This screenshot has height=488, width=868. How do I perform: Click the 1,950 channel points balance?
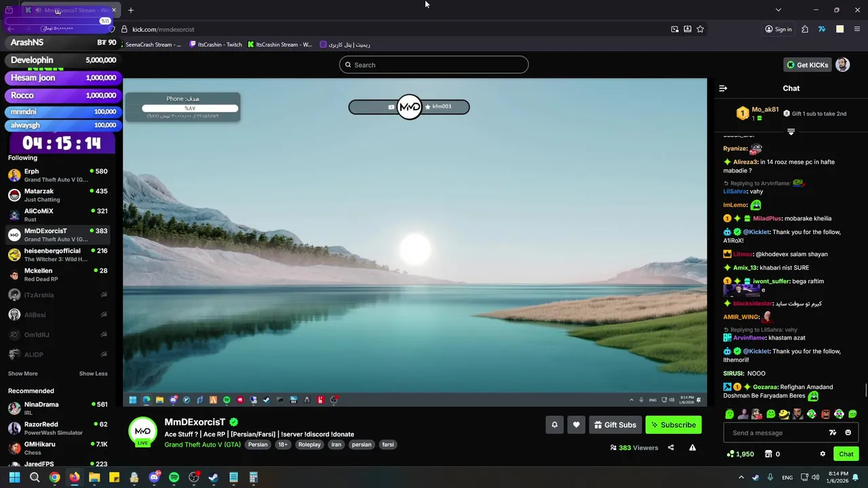[x=740, y=454]
